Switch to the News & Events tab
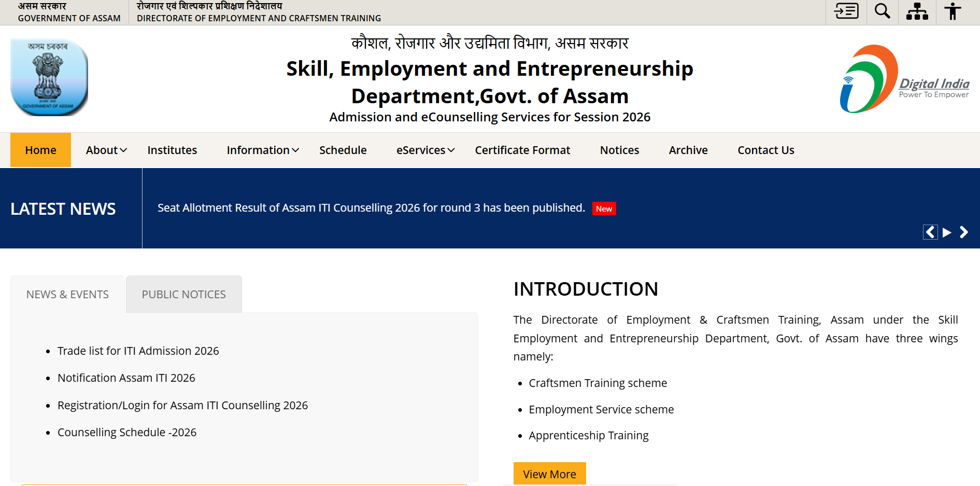Screen dimensions: 980x486 click(67, 294)
